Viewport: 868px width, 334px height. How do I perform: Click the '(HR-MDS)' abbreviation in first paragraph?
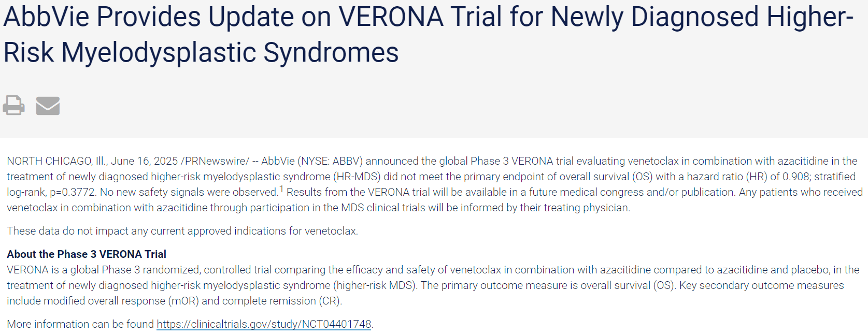(357, 177)
